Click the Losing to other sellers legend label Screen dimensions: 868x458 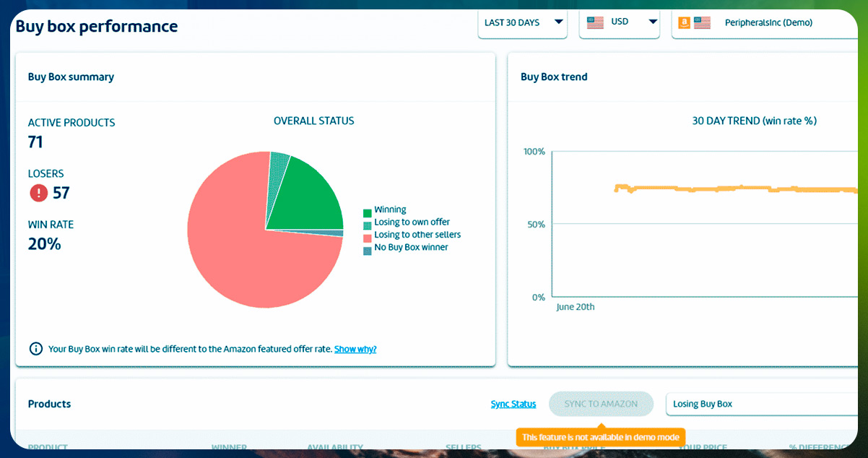417,234
